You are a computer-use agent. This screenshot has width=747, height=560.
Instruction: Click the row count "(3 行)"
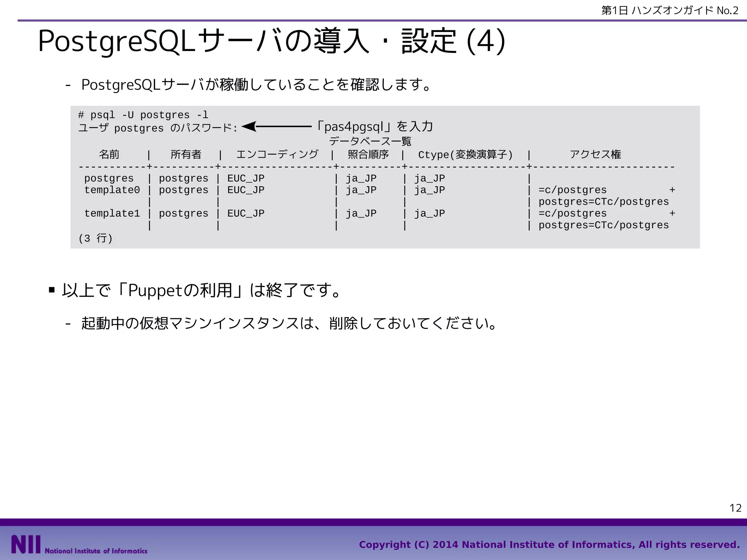click(96, 238)
